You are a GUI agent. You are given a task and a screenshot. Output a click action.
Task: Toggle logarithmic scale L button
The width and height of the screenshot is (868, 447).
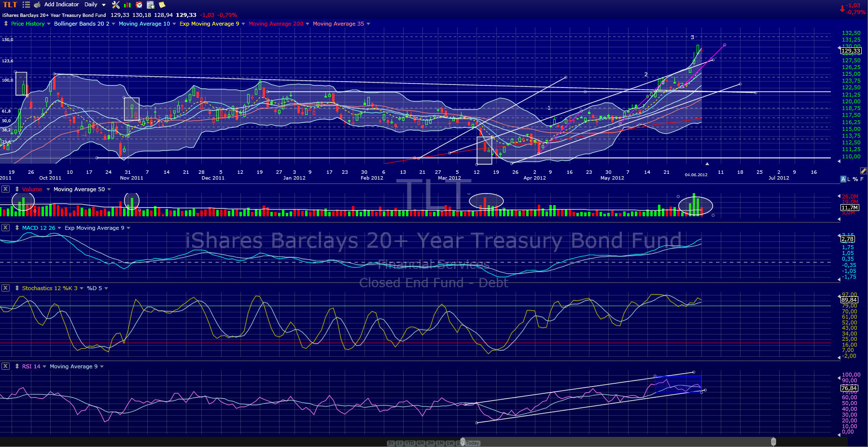click(849, 179)
